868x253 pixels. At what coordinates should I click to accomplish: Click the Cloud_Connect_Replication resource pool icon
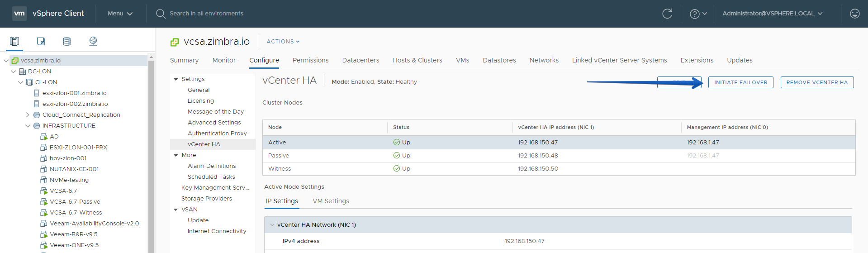37,115
